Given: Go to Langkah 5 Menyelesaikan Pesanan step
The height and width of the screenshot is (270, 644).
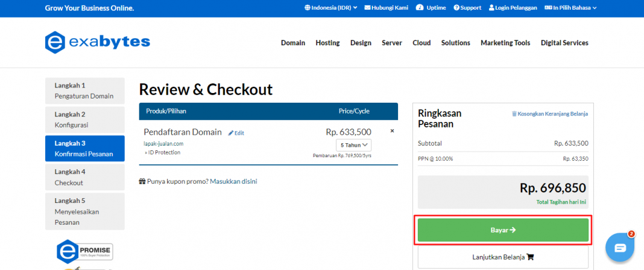Looking at the screenshot, I should (84, 211).
